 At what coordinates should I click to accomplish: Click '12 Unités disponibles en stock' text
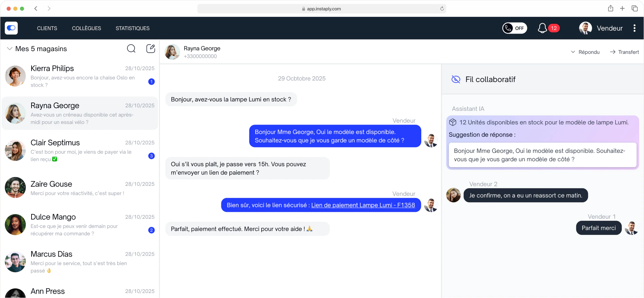544,122
